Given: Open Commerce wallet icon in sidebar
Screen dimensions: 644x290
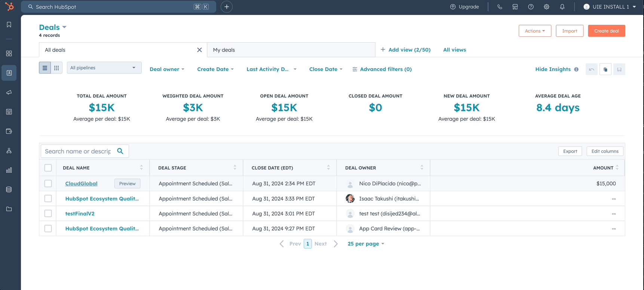Looking at the screenshot, I should (x=9, y=131).
